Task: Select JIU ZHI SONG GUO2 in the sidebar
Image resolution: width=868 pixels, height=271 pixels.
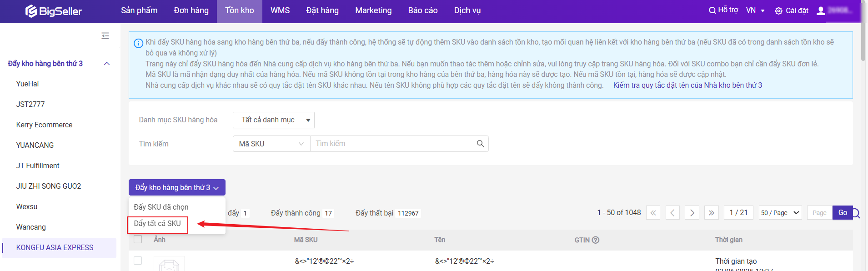Action: click(x=49, y=186)
